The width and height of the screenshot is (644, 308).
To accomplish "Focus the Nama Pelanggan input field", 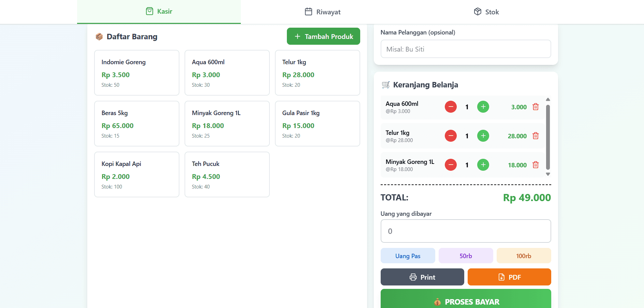I will coord(466,49).
